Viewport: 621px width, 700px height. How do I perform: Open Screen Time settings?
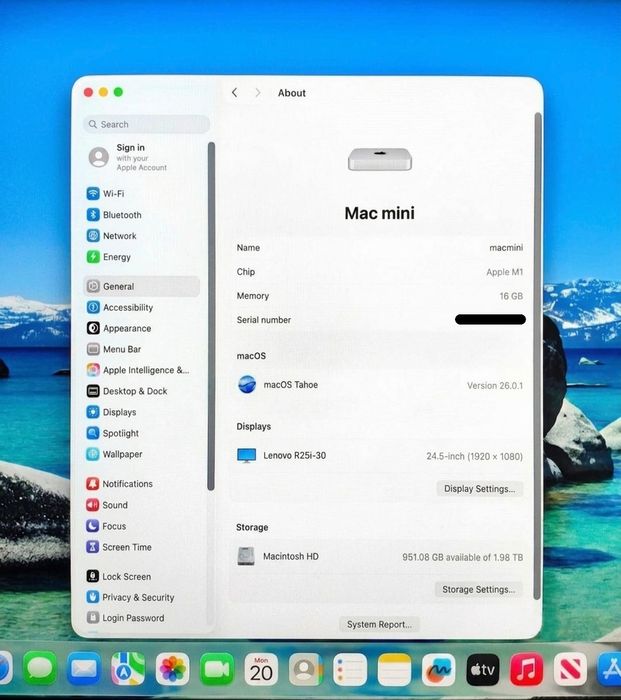tap(119, 547)
